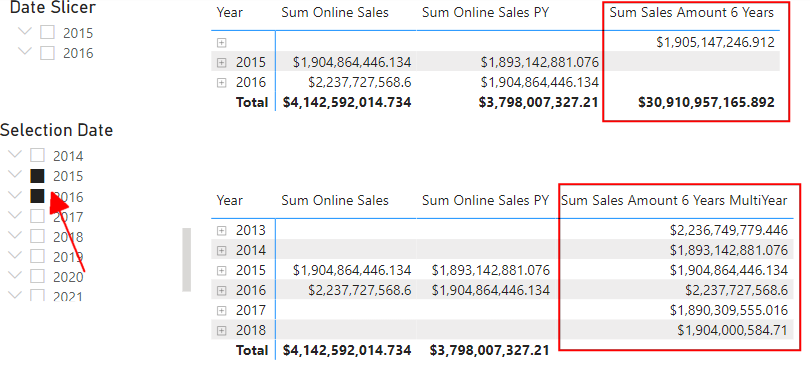The width and height of the screenshot is (810, 365).
Task: Expand 2016 chevron in Selection Date
Action: pyautogui.click(x=15, y=195)
